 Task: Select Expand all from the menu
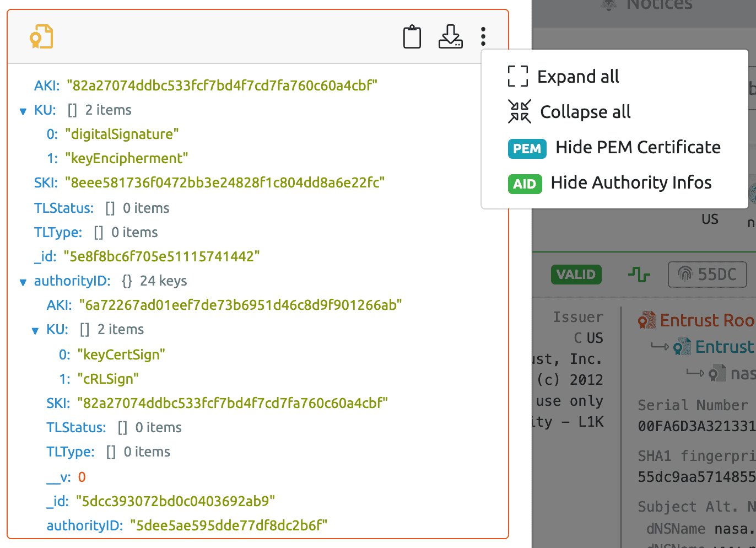tap(578, 77)
